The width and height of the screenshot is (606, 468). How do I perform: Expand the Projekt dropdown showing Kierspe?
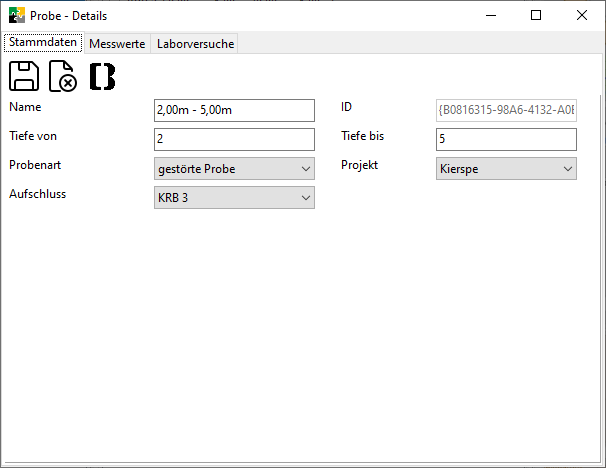pyautogui.click(x=506, y=169)
